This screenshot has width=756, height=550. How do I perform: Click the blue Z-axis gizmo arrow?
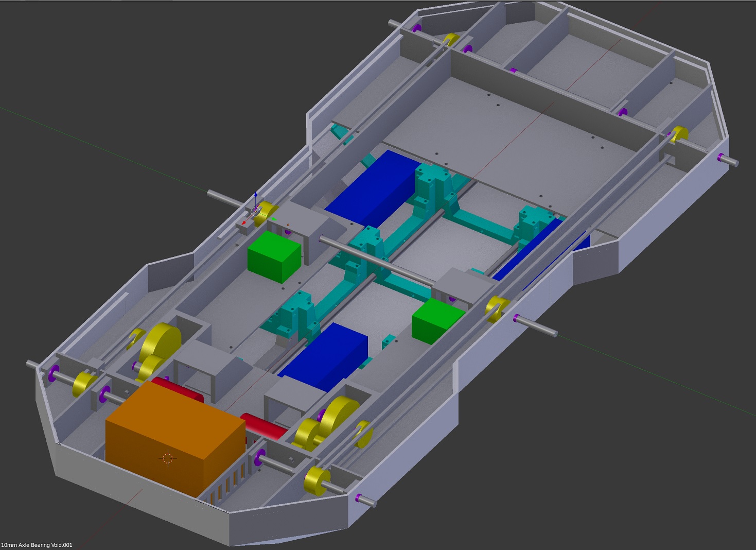tap(256, 196)
